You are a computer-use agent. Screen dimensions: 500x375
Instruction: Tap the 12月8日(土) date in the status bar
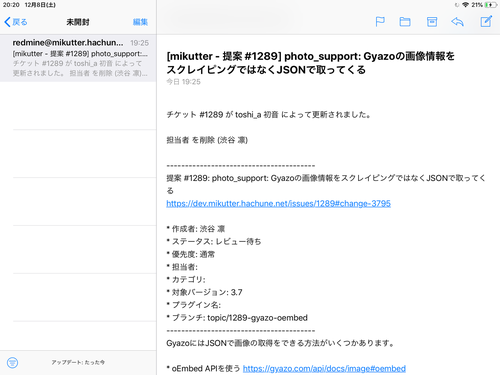[40, 5]
